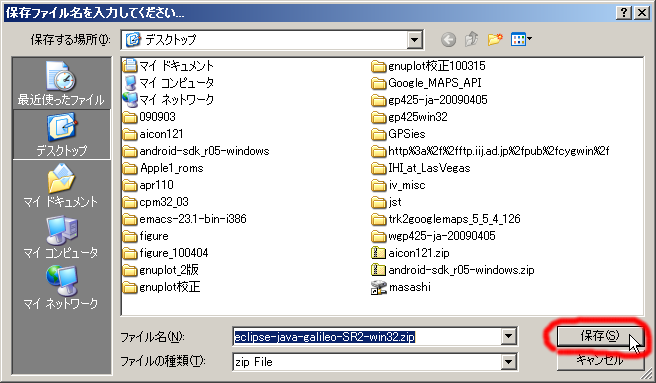Select the gp425-ja-20090405 folder
Screen dimensions: 656x383
coord(429,100)
